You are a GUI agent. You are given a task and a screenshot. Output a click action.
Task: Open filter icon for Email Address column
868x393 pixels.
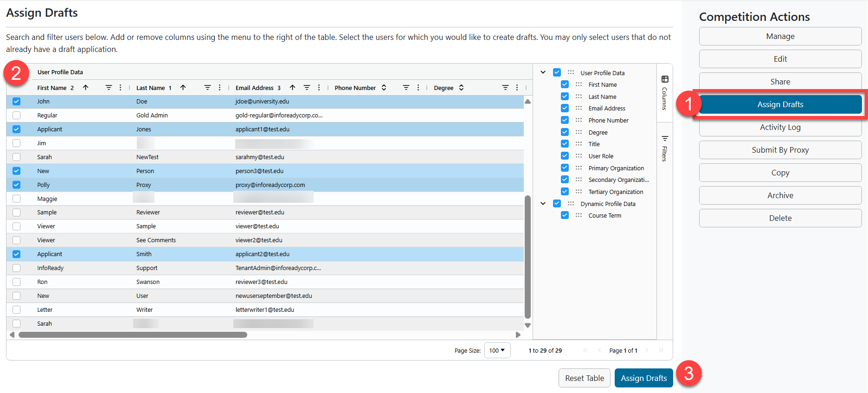[307, 88]
